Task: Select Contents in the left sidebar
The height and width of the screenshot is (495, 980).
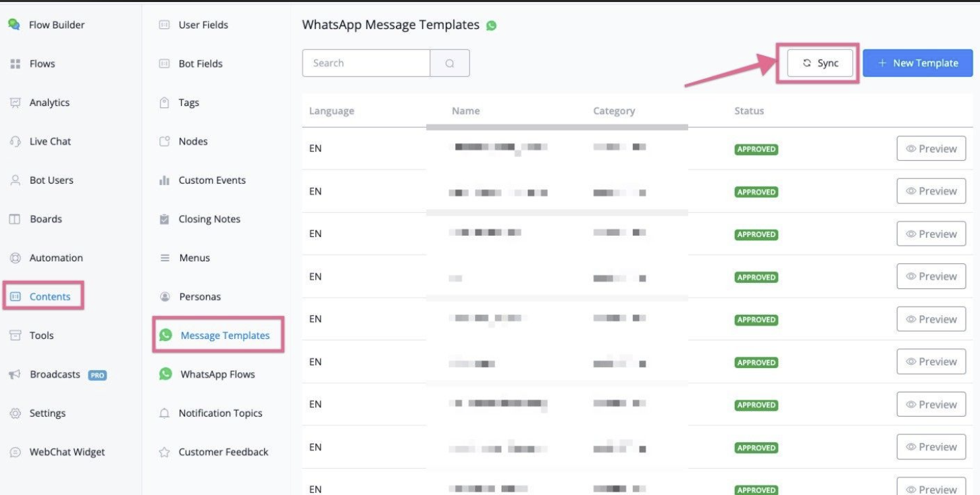Action: click(49, 296)
